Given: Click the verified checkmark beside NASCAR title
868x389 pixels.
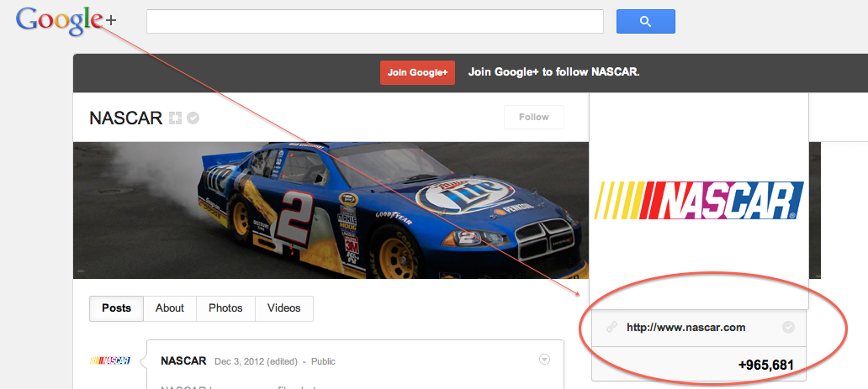Looking at the screenshot, I should (x=193, y=118).
